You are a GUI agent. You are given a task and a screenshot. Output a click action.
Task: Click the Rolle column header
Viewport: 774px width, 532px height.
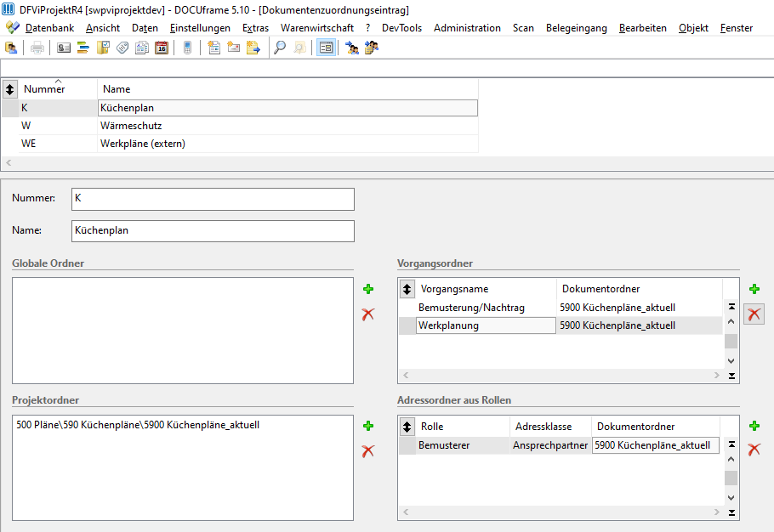click(x=463, y=427)
